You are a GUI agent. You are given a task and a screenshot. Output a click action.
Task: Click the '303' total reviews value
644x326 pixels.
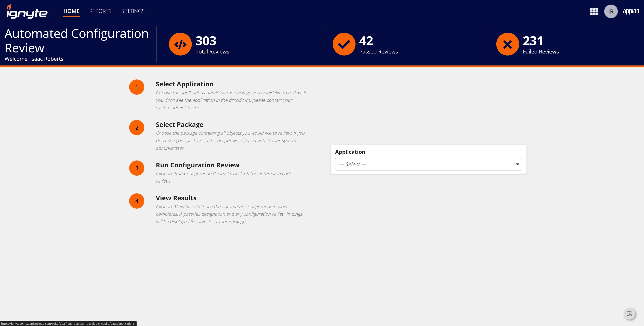(x=206, y=41)
